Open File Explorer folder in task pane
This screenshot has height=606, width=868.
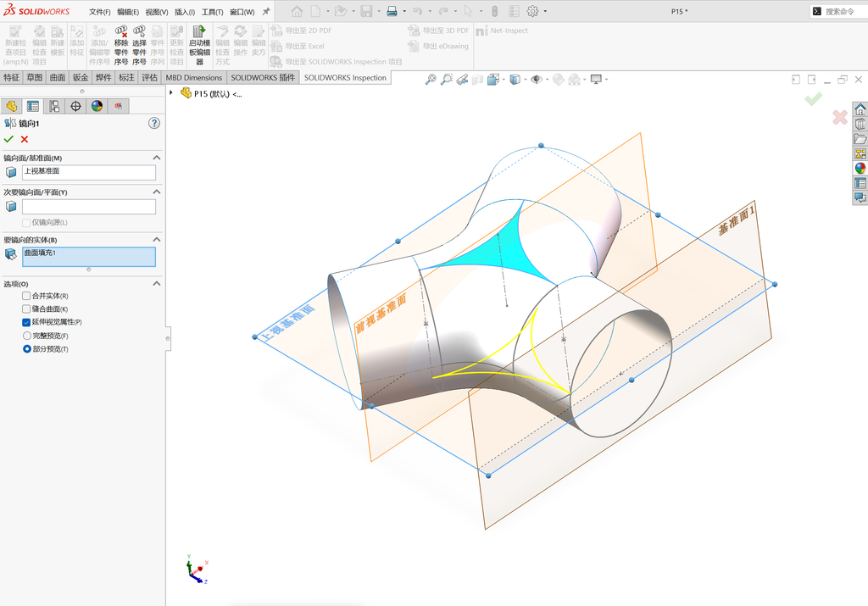click(860, 138)
